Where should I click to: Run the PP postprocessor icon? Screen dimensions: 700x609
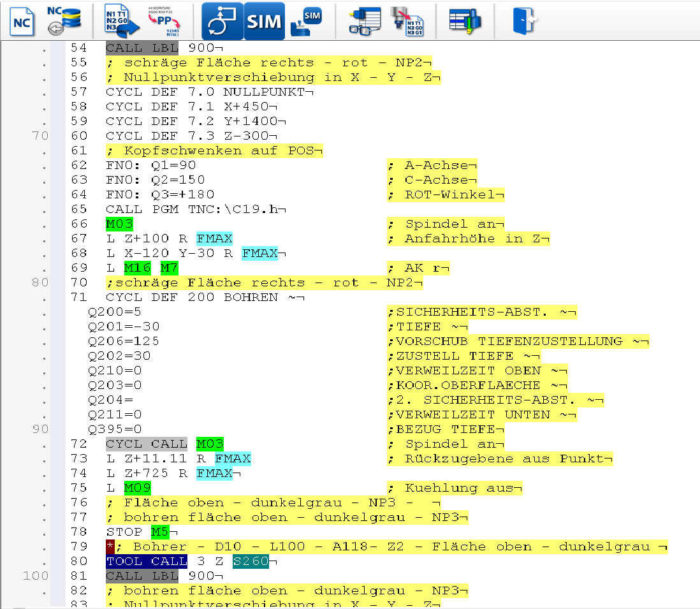(163, 21)
